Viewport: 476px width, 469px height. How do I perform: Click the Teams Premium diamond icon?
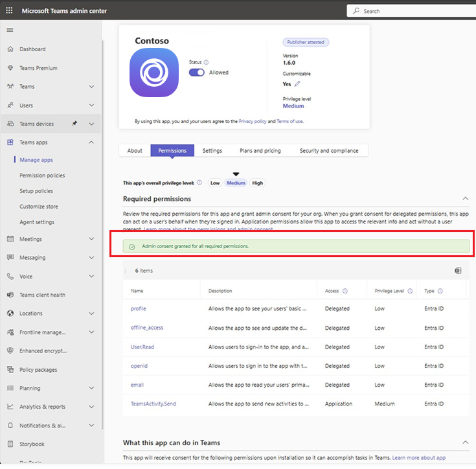[10, 67]
